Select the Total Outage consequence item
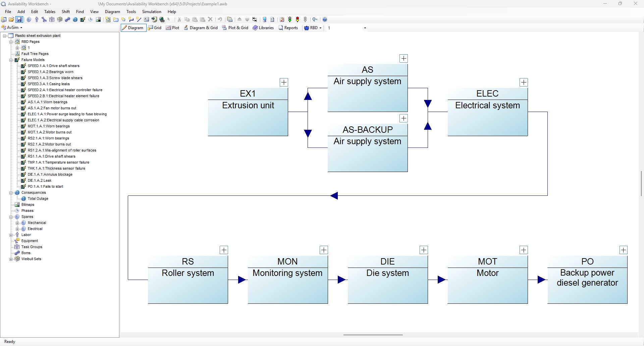The image size is (644, 346). [x=38, y=199]
